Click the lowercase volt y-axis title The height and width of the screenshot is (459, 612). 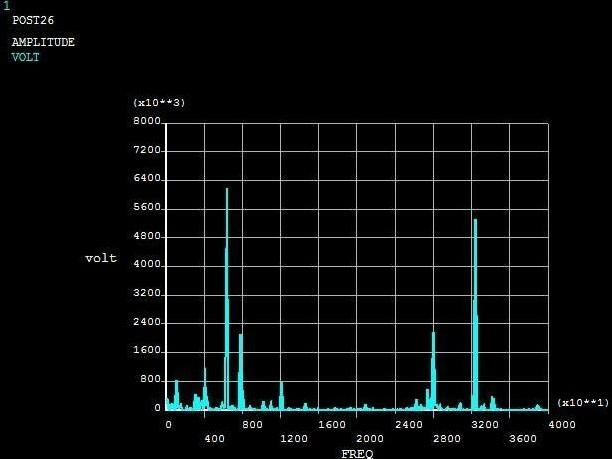pyautogui.click(x=101, y=258)
